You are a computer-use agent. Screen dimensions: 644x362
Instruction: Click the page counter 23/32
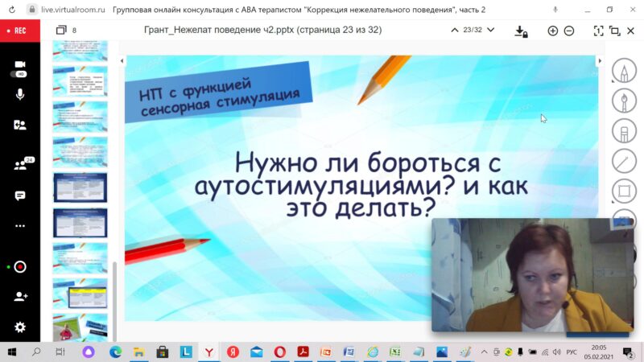click(473, 30)
